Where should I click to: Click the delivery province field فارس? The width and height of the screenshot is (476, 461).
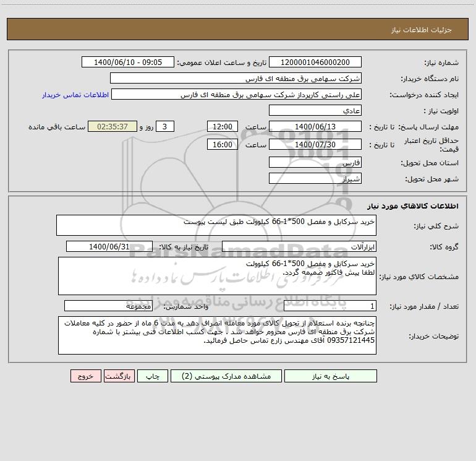pyautogui.click(x=315, y=162)
